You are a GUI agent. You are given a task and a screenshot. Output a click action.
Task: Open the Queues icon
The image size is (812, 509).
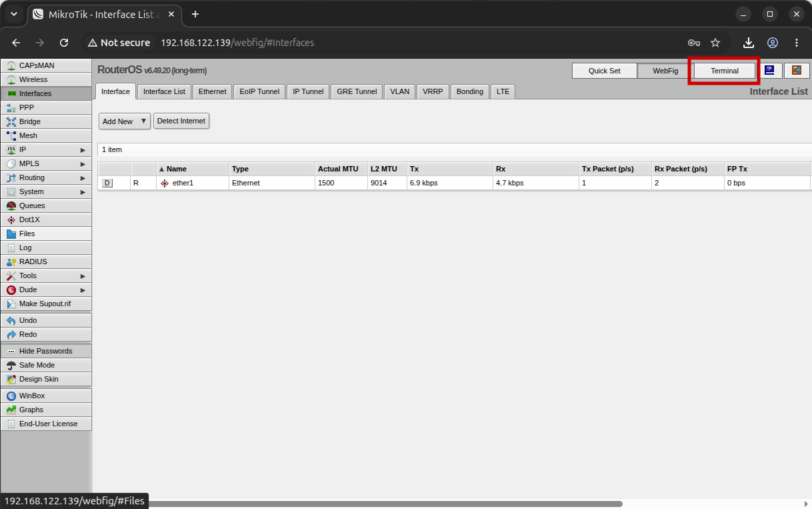(11, 205)
